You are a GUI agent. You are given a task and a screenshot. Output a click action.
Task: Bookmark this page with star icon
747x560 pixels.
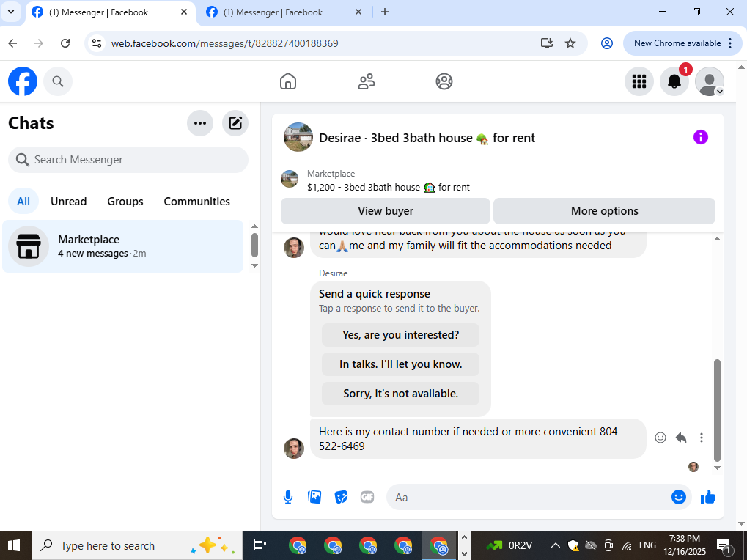tap(570, 43)
